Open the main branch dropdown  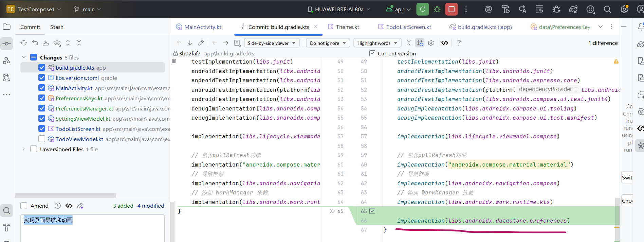pos(88,9)
